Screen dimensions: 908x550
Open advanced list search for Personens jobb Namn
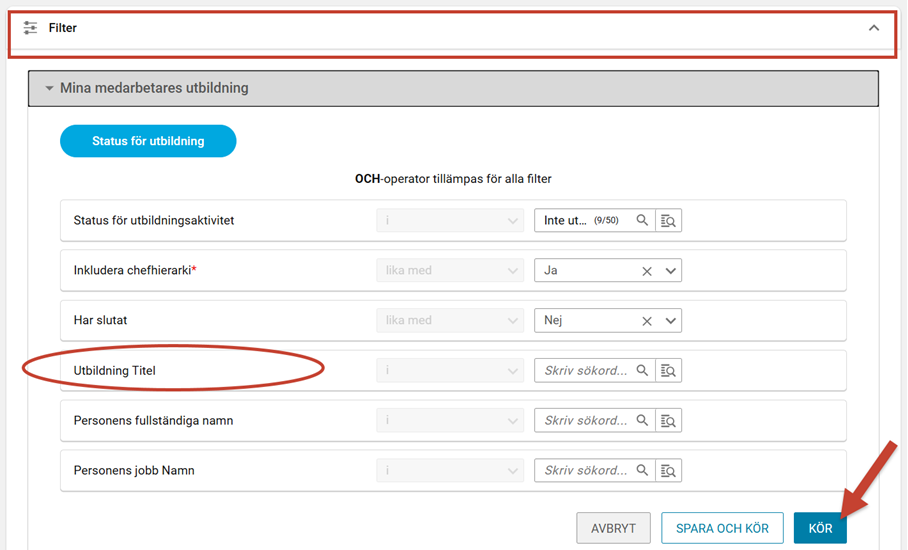[668, 471]
